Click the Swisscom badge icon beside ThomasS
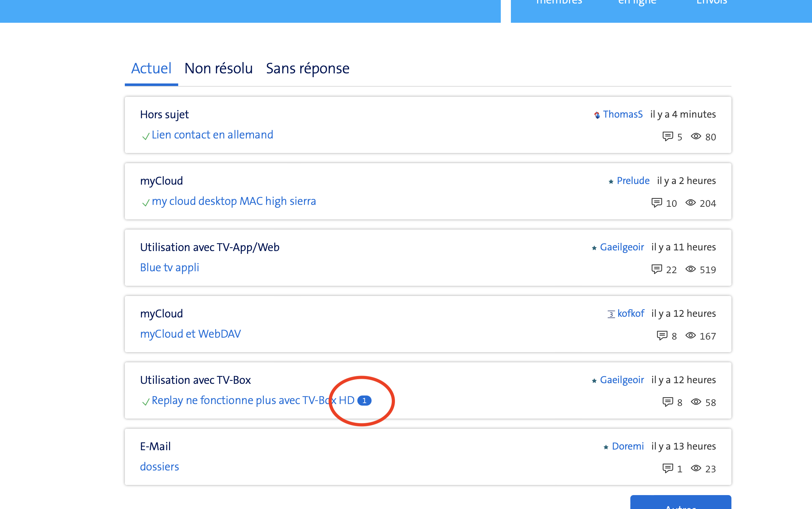This screenshot has height=509, width=812. [597, 115]
